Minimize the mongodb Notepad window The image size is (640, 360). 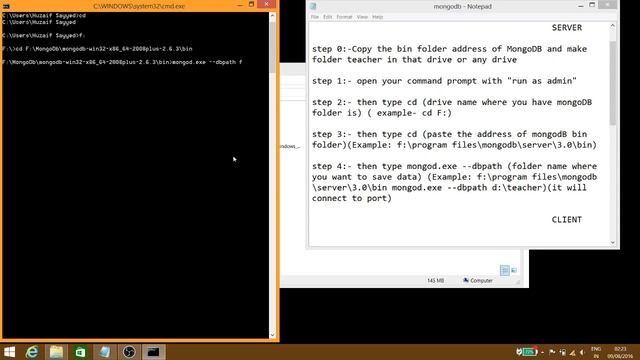coord(581,5)
